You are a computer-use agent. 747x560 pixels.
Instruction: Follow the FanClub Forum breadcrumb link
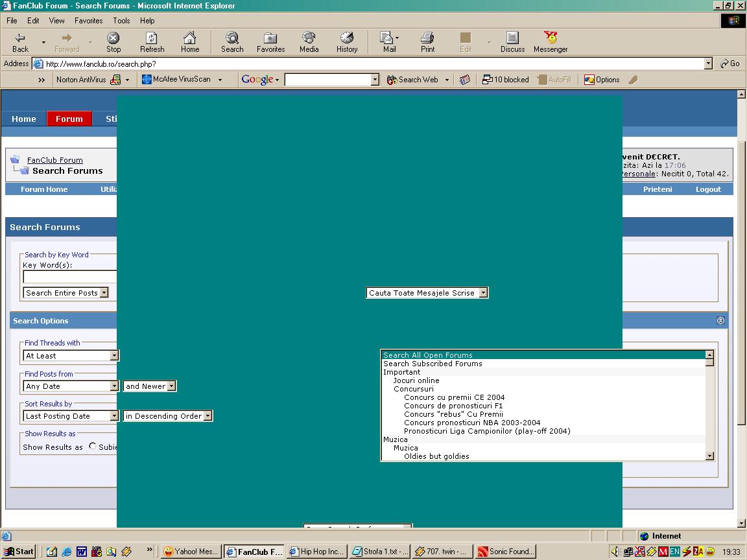coord(54,160)
